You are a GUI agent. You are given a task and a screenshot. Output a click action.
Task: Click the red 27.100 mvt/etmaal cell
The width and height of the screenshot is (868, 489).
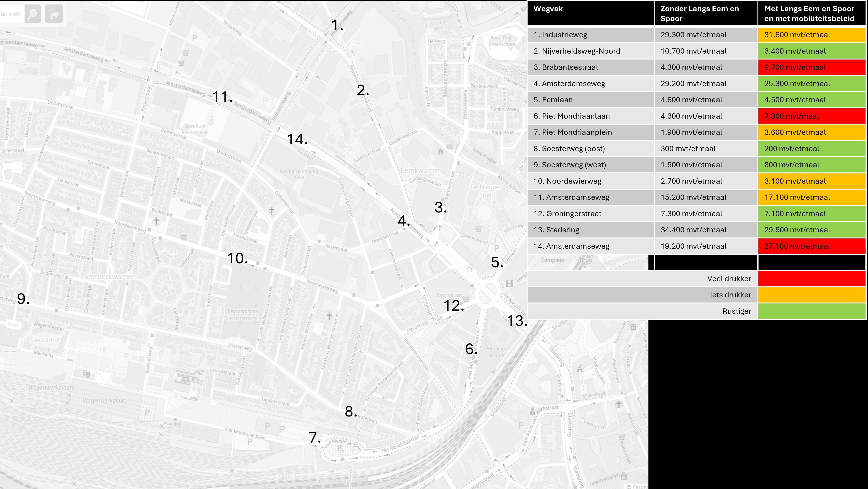tap(812, 246)
